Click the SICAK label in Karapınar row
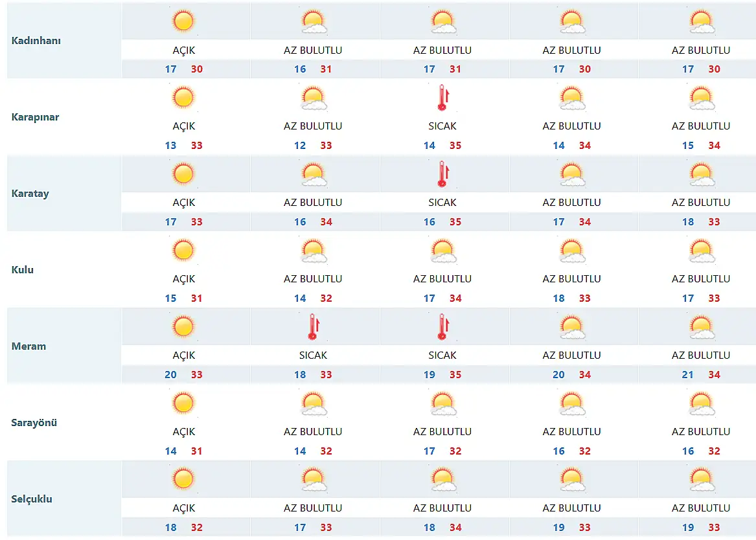 [x=442, y=126]
